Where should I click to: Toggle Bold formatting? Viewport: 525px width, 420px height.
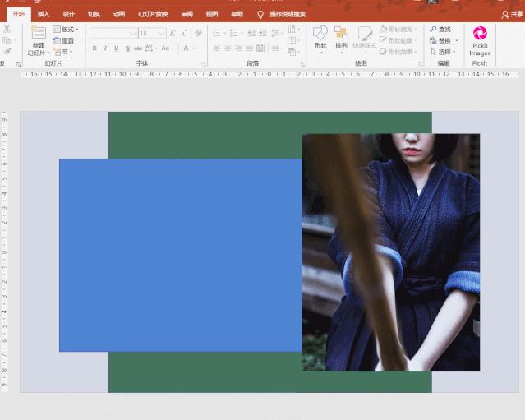pyautogui.click(x=94, y=48)
